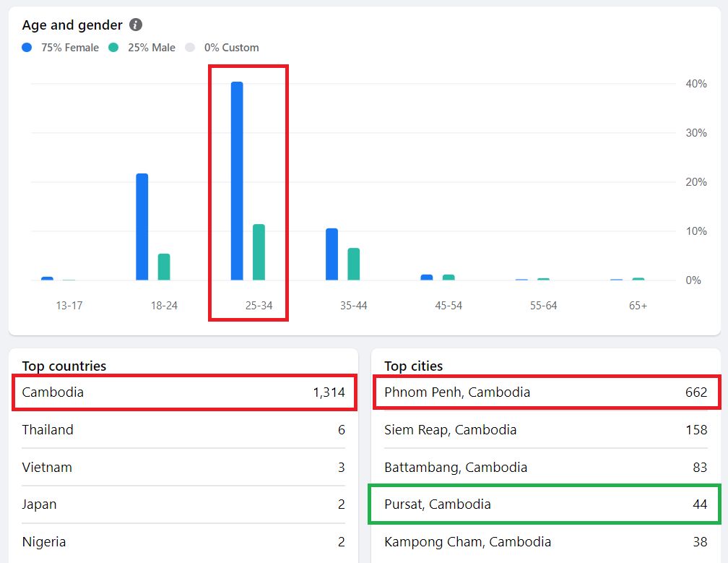Select the female bar for 13-17
Image resolution: width=728 pixels, height=563 pixels.
(x=48, y=278)
